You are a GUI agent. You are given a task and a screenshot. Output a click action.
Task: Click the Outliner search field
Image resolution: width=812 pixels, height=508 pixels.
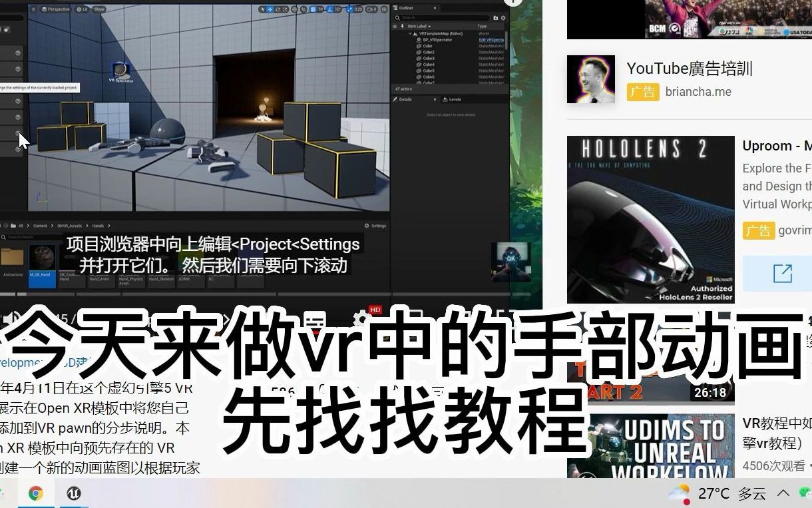pyautogui.click(x=439, y=17)
